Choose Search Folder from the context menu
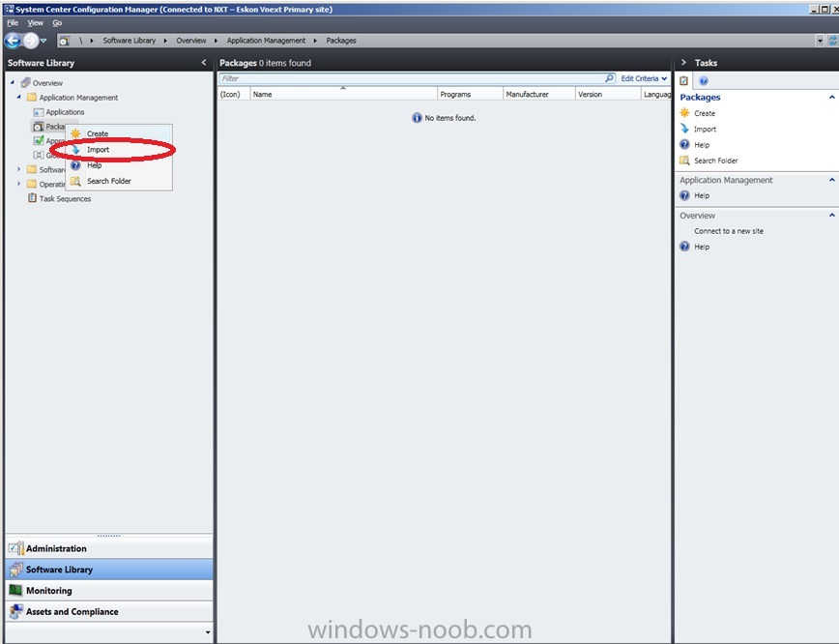This screenshot has width=839, height=644. 119,181
